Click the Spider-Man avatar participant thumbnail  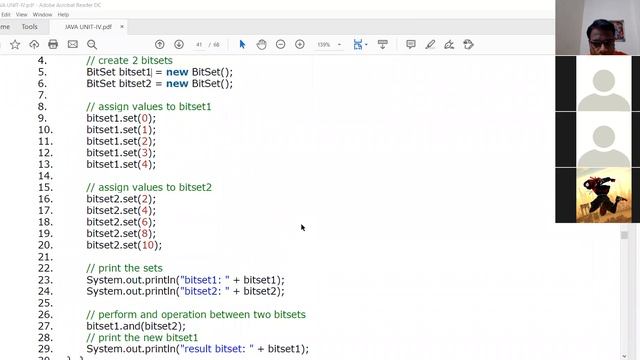tap(604, 195)
